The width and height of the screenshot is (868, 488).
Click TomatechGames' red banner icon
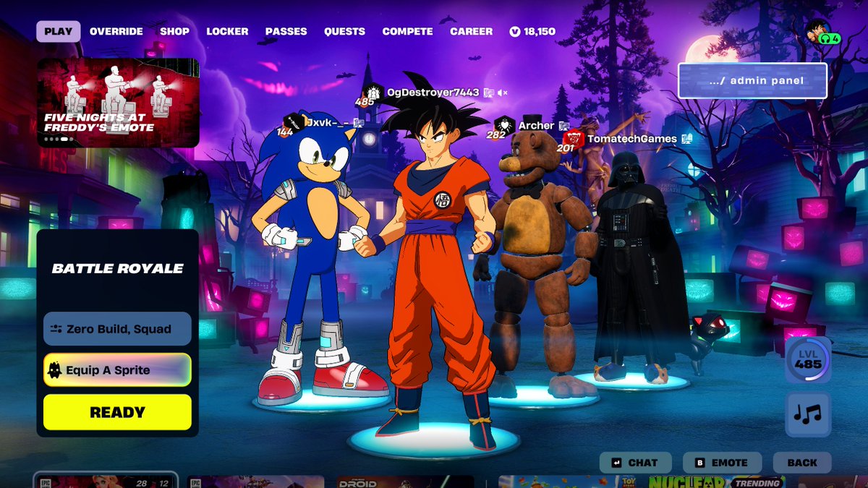[x=574, y=138]
